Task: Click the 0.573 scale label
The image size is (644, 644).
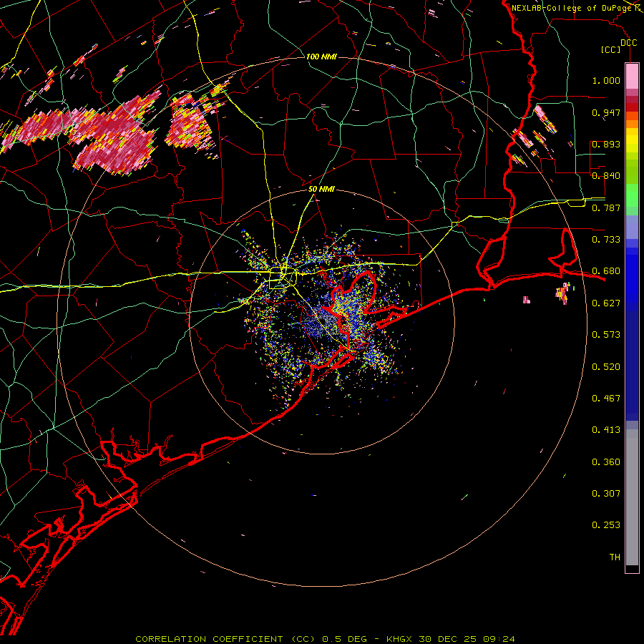Action: (606, 335)
